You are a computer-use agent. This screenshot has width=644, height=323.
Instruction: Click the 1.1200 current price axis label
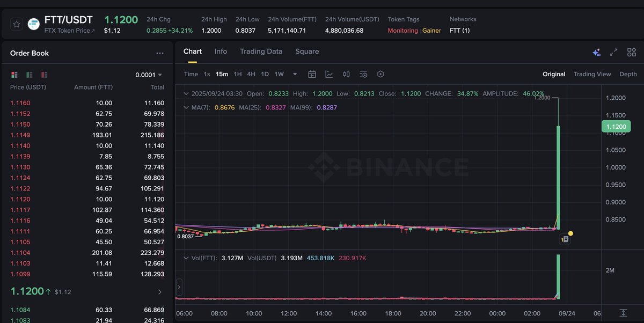(x=616, y=127)
